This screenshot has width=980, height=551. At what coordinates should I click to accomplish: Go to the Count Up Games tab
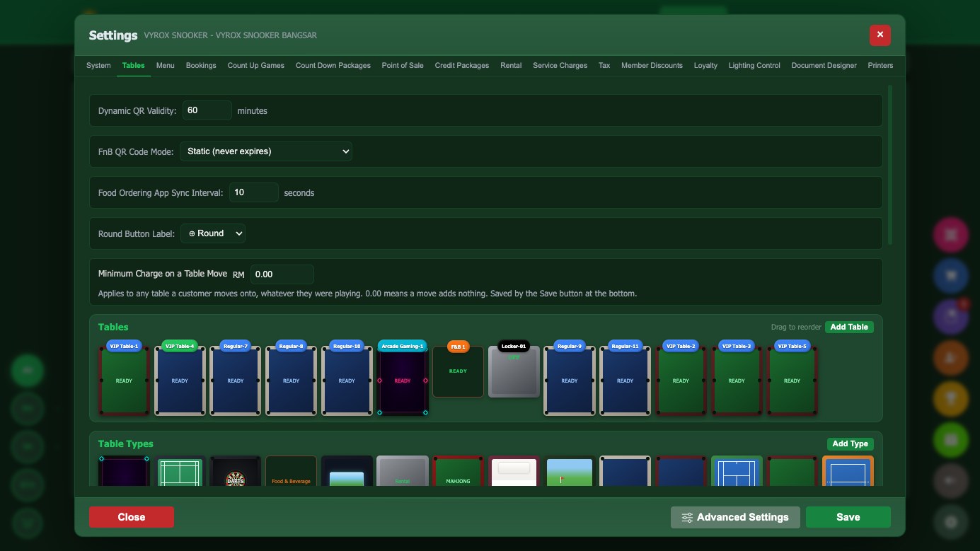255,66
